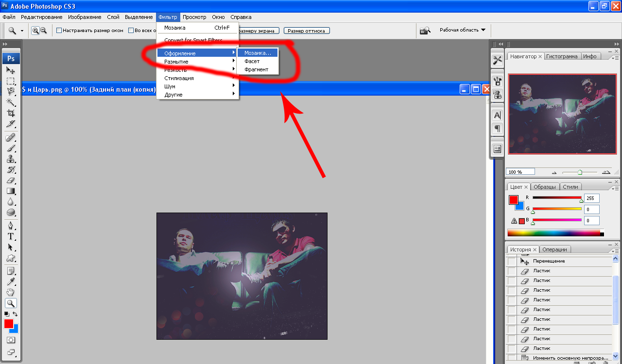The image size is (622, 364).
Task: Click the Navigator zoom percentage field
Action: coord(520,172)
